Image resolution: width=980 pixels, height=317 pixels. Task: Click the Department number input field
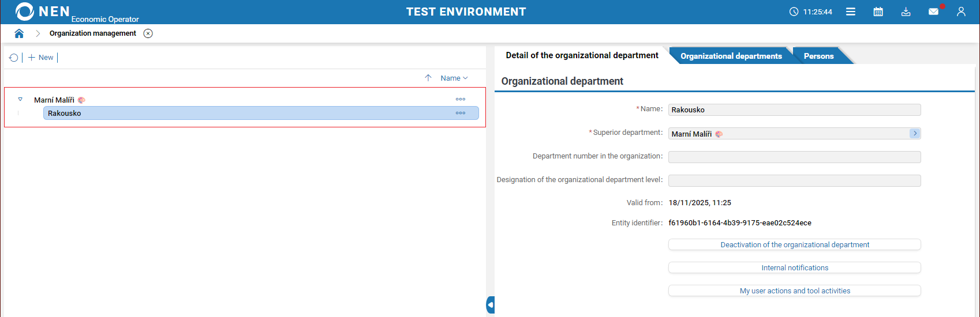tap(794, 157)
